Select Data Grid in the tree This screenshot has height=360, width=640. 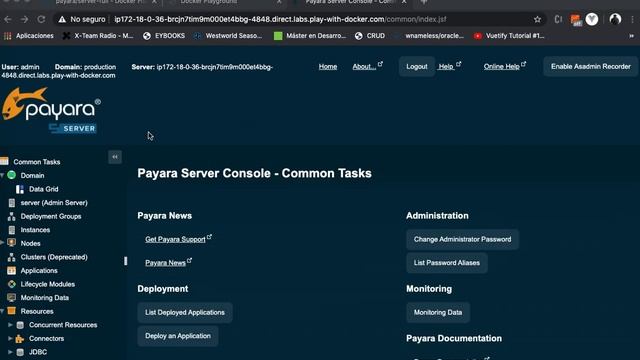(x=43, y=189)
